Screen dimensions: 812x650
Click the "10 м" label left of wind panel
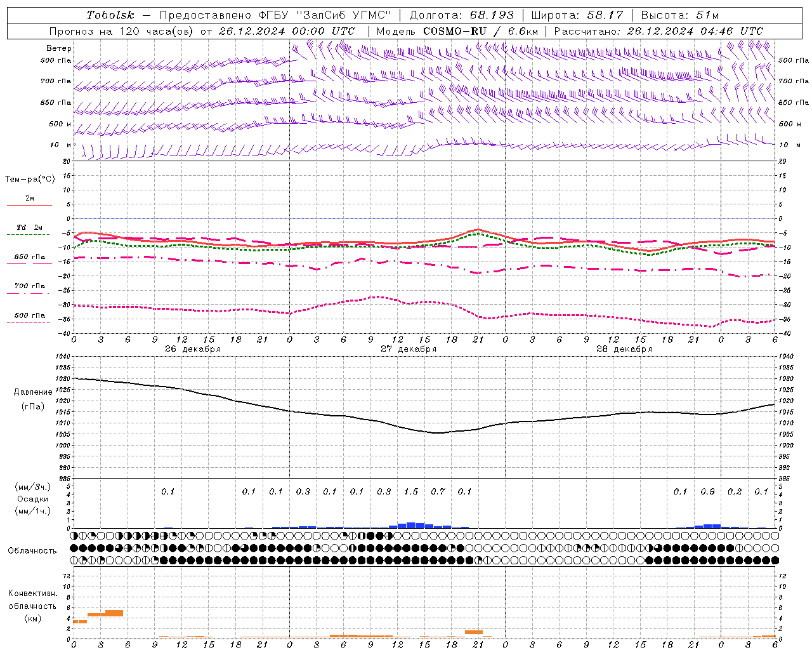[61, 145]
